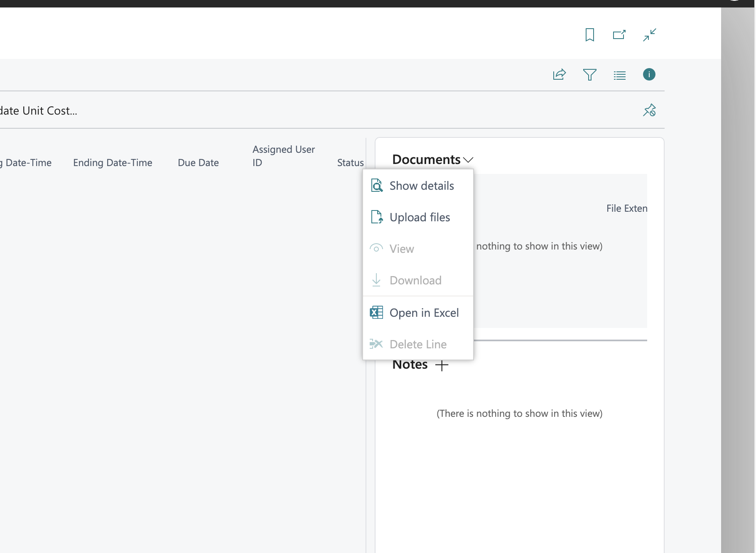Click Delete Line menu entry
756x553 pixels.
pyautogui.click(x=418, y=344)
